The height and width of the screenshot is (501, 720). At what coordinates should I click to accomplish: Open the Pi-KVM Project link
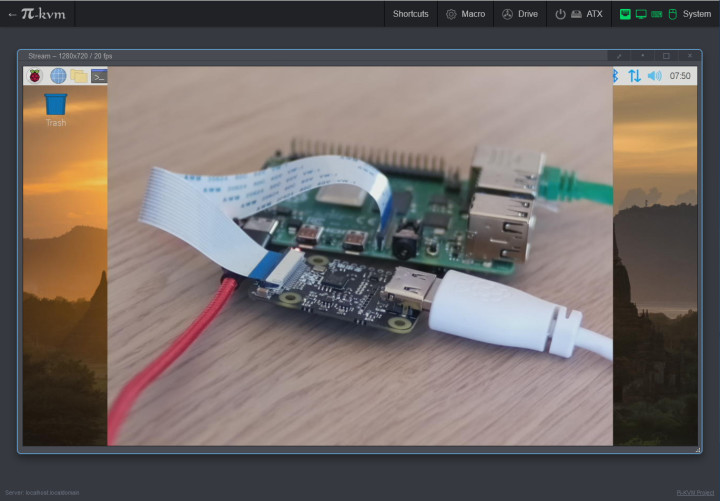(x=696, y=493)
